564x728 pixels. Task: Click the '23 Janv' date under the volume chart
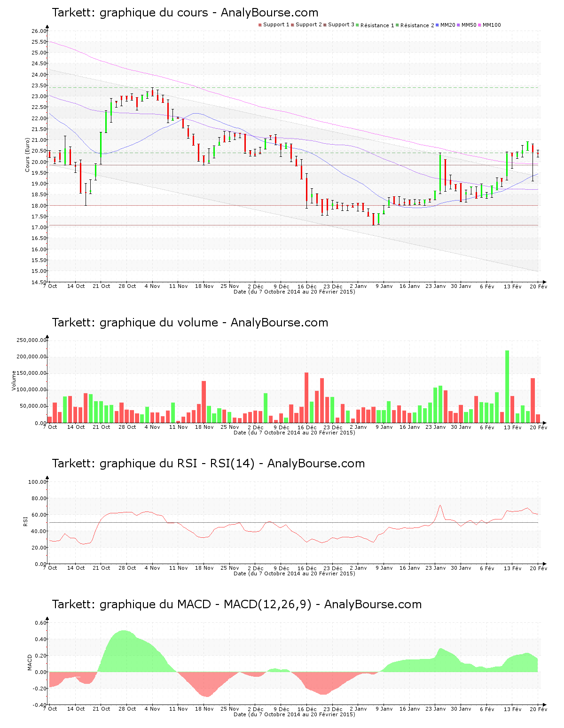(x=436, y=427)
